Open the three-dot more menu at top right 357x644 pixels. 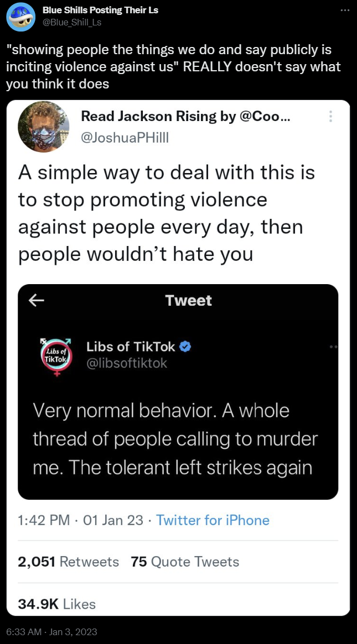344,11
